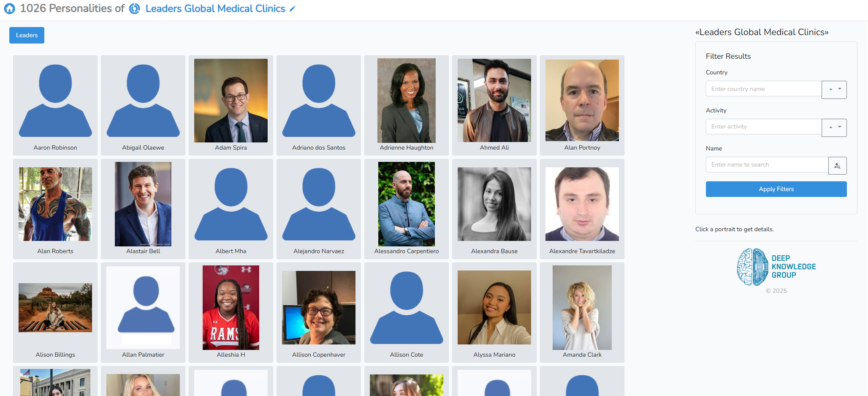Click the globe logo beside Leaders Global Medical Clinics

pos(135,8)
